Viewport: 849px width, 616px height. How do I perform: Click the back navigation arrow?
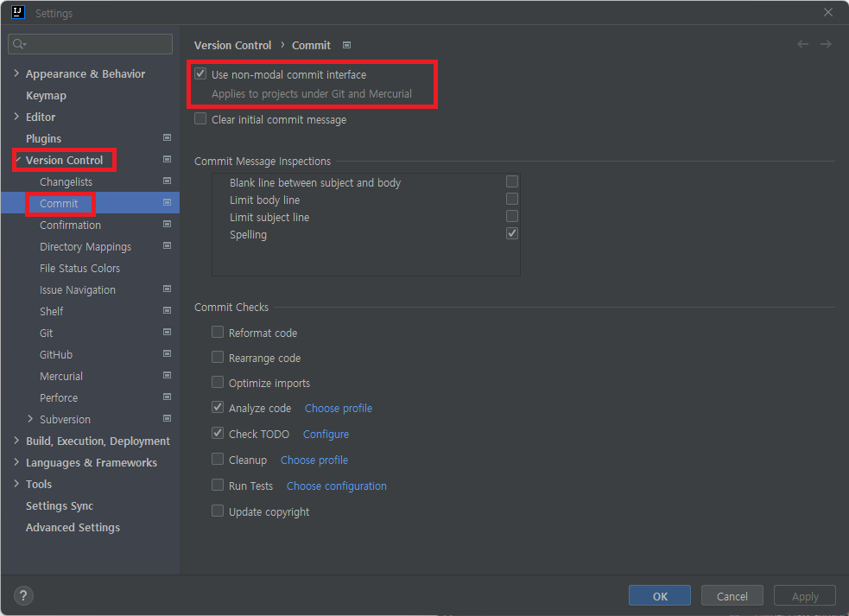point(801,44)
